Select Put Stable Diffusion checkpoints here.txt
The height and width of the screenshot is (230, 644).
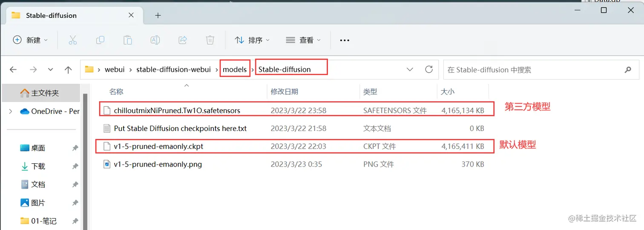pos(180,128)
